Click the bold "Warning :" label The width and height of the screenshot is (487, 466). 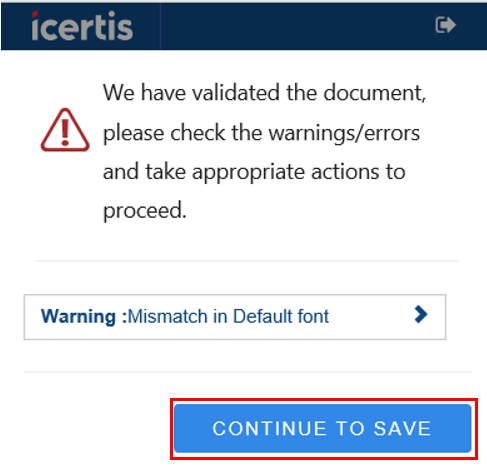click(84, 316)
